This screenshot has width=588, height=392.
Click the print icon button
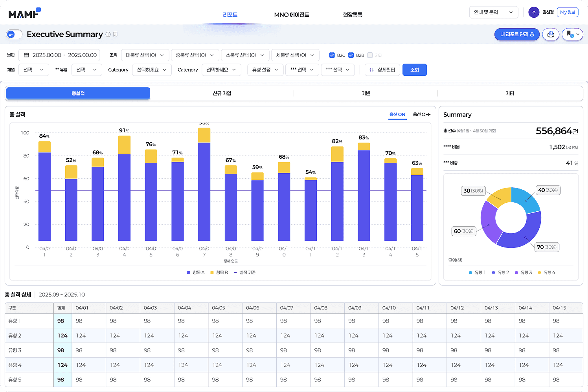coord(551,35)
